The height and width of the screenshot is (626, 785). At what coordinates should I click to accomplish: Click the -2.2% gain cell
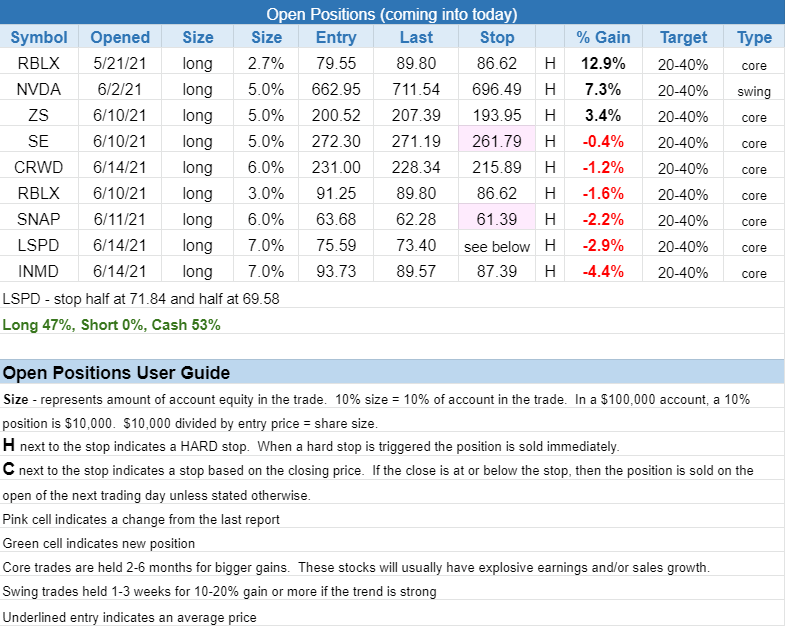[603, 219]
